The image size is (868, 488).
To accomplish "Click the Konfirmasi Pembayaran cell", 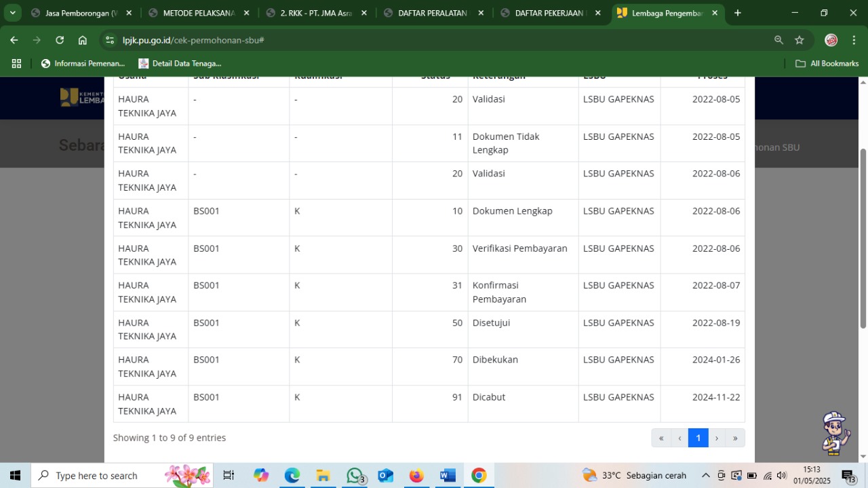I will (524, 293).
